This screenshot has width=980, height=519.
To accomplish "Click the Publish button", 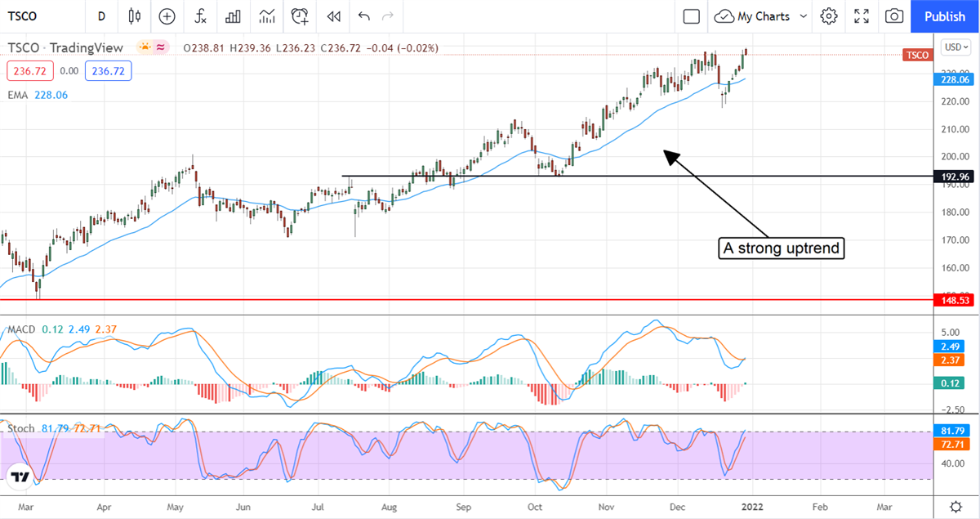I will (945, 16).
